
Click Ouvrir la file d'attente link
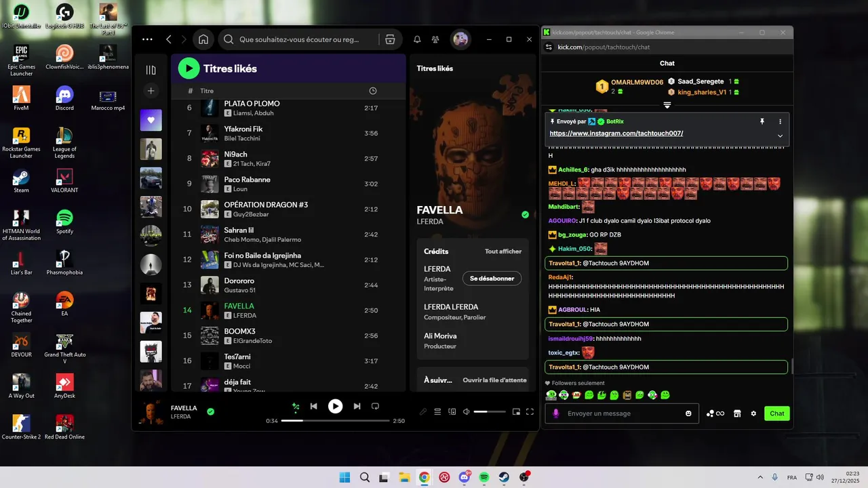pos(494,380)
